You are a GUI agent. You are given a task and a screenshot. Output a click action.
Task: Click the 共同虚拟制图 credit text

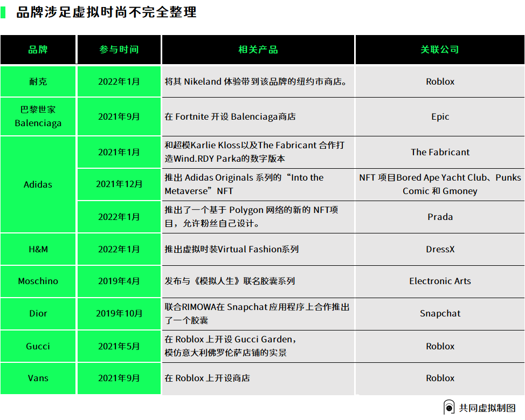487,408
